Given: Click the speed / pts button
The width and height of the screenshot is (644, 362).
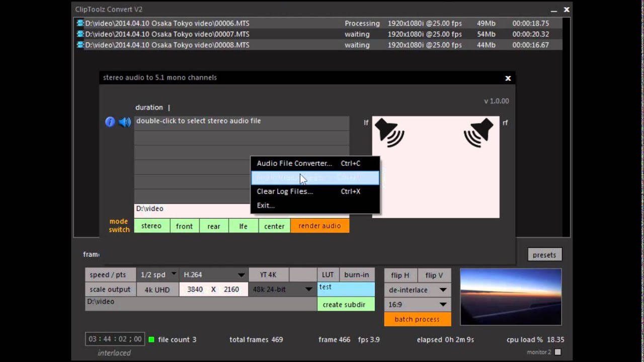Looking at the screenshot, I should pos(110,275).
